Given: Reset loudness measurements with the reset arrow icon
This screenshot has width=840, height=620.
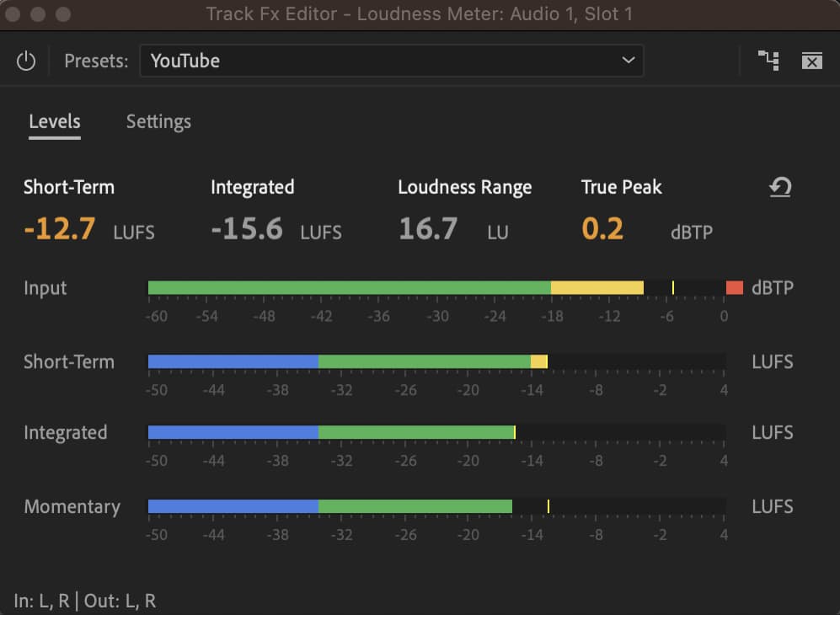Looking at the screenshot, I should (780, 188).
